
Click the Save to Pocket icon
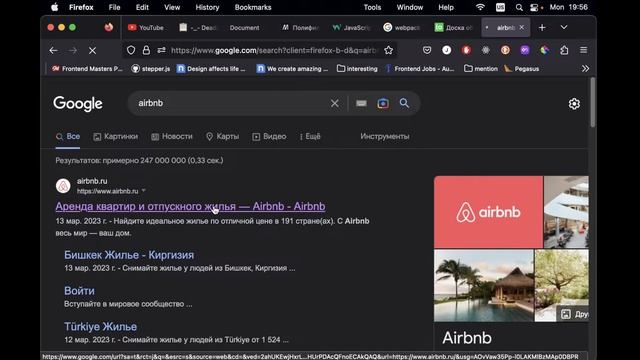pyautogui.click(x=427, y=50)
